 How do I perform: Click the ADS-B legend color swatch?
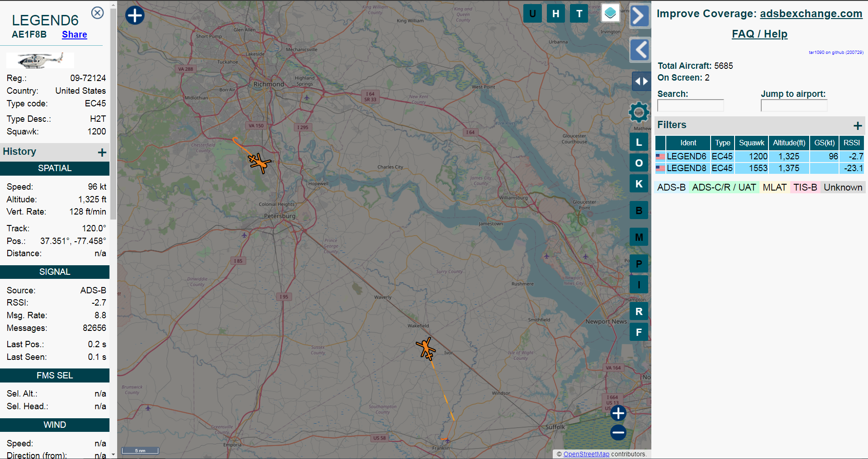click(x=671, y=187)
